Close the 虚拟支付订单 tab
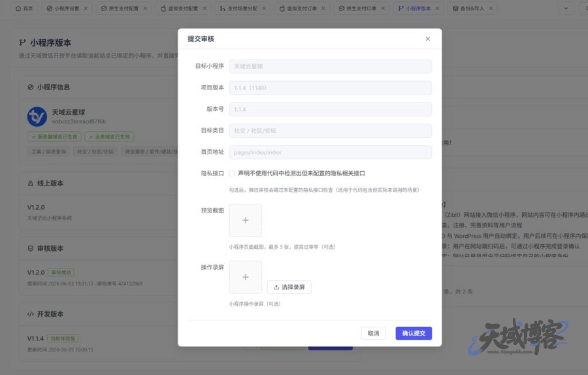This screenshot has width=588, height=375. 323,8
